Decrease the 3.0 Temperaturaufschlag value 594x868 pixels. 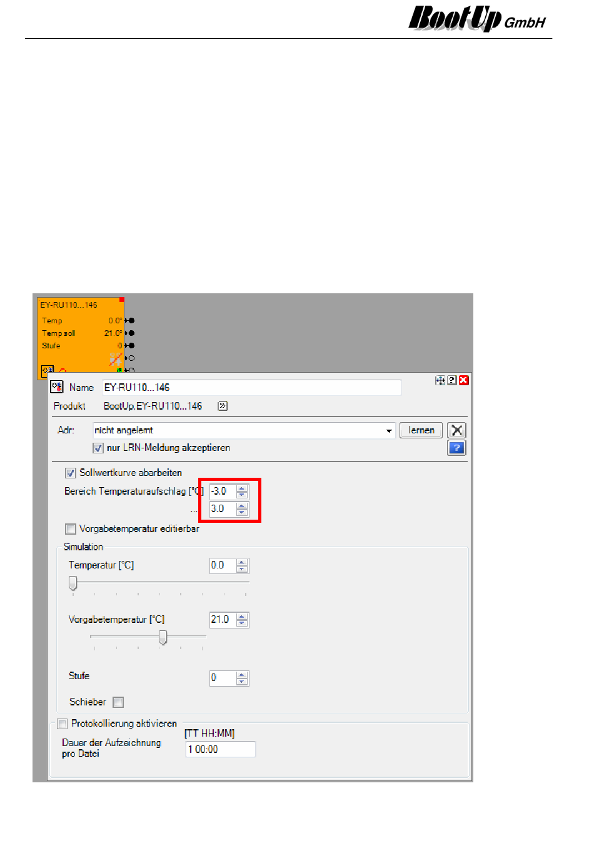242,513
